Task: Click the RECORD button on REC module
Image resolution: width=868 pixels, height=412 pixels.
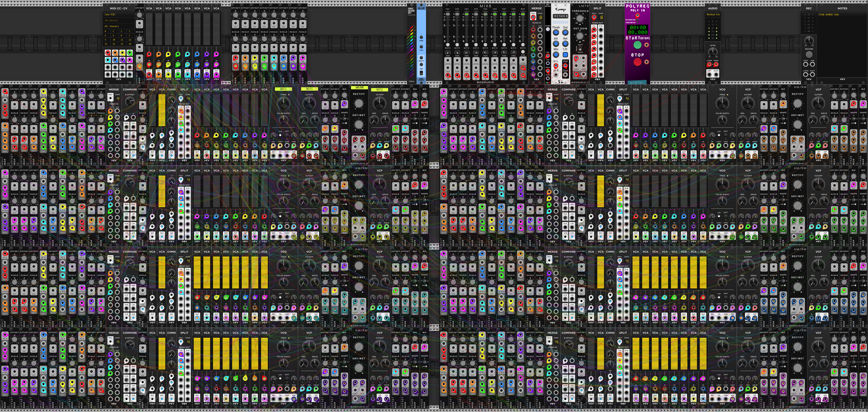Action: click(809, 54)
